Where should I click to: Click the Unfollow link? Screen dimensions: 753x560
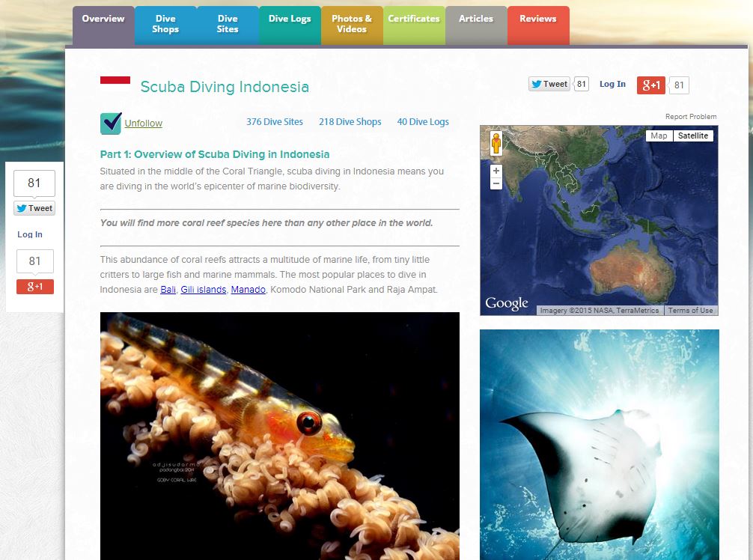[x=144, y=124]
